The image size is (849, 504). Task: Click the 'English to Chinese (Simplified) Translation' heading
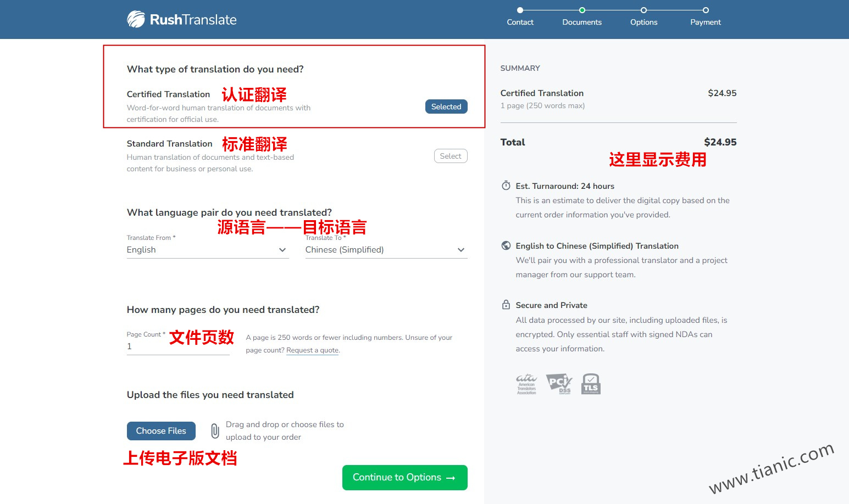coord(597,246)
